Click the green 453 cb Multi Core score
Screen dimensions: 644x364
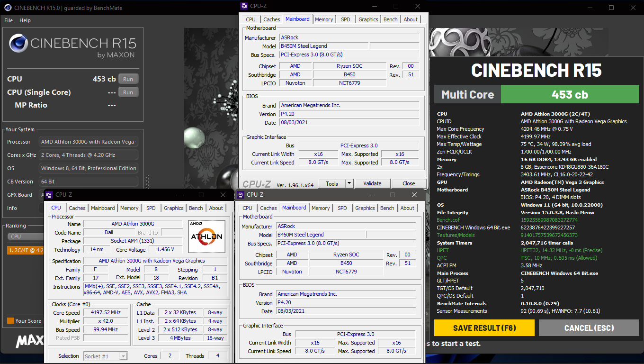point(570,94)
